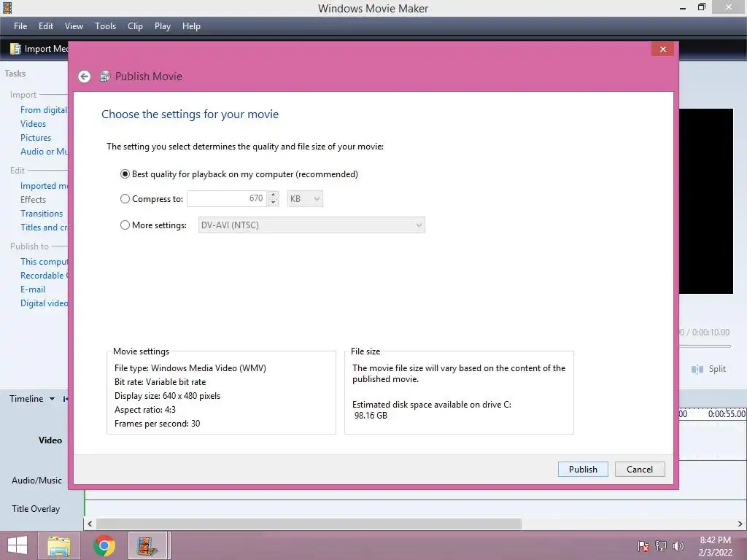Click the Import Media toolbar icon

coord(16,49)
